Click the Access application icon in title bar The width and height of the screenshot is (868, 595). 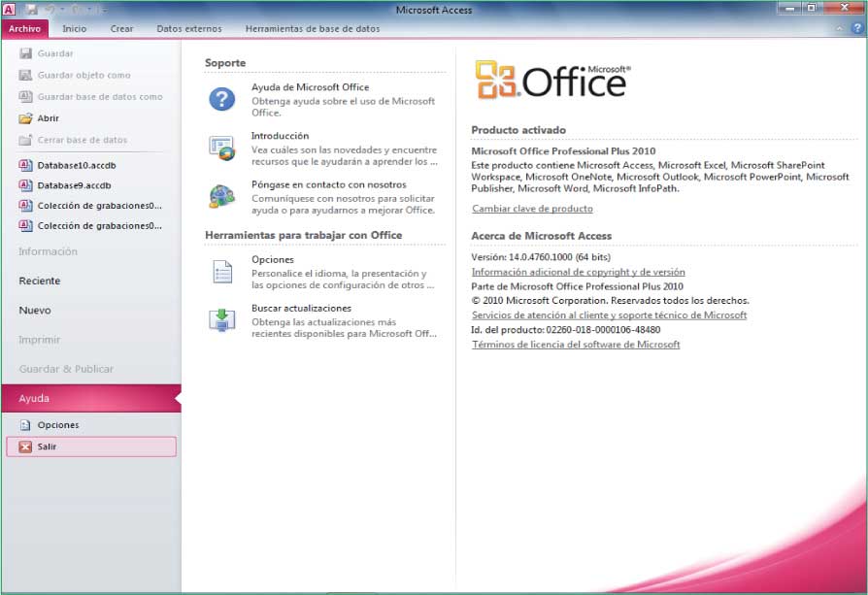tap(9, 9)
